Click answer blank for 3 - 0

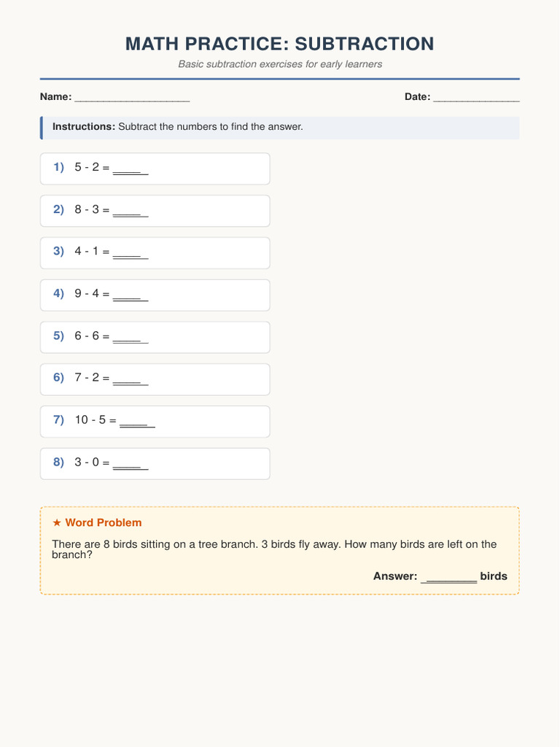coord(131,463)
